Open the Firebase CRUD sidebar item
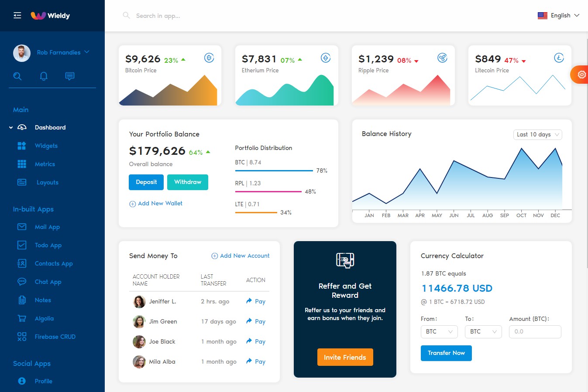 tap(55, 337)
